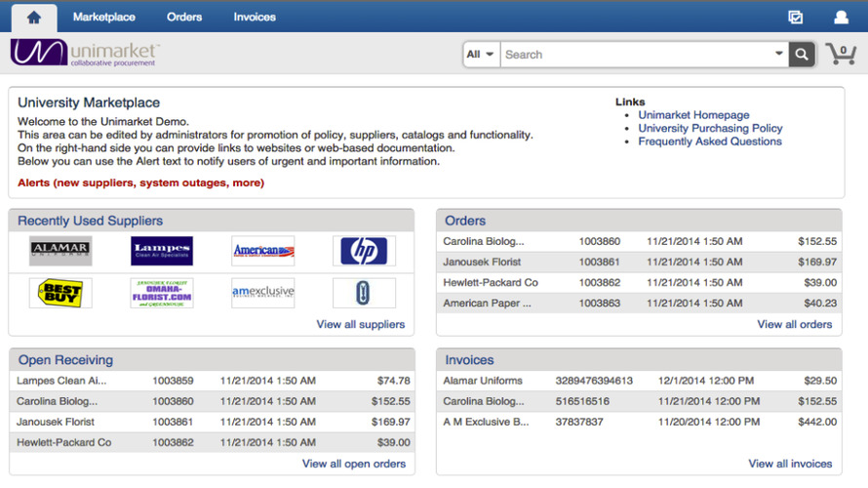The height and width of the screenshot is (488, 868).
Task: Click the Recently Used Suppliers heading
Action: pyautogui.click(x=91, y=221)
